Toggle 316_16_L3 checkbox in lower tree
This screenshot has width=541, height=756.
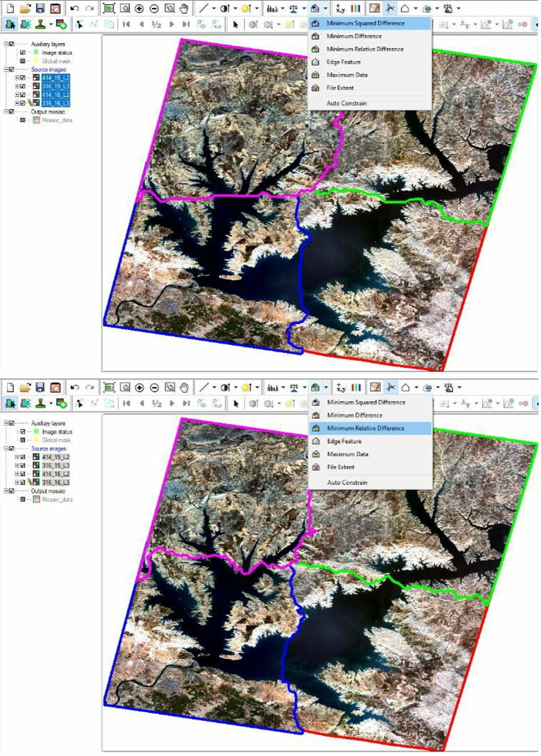click(x=23, y=482)
